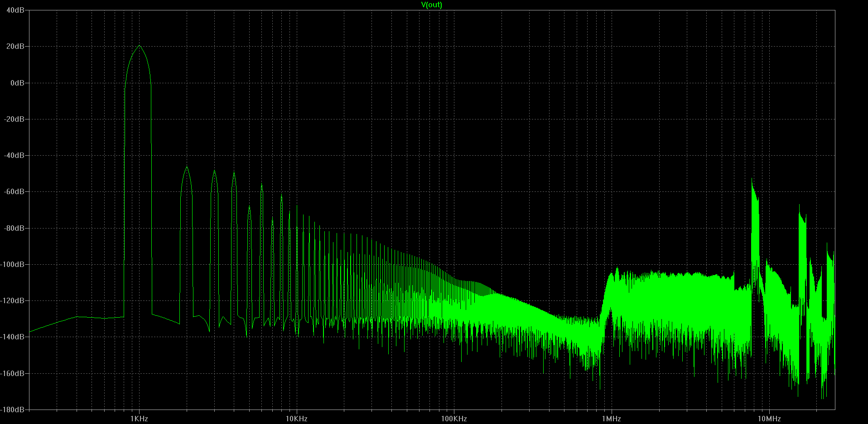
Task: Click the -120dB axis label
Action: tap(13, 300)
